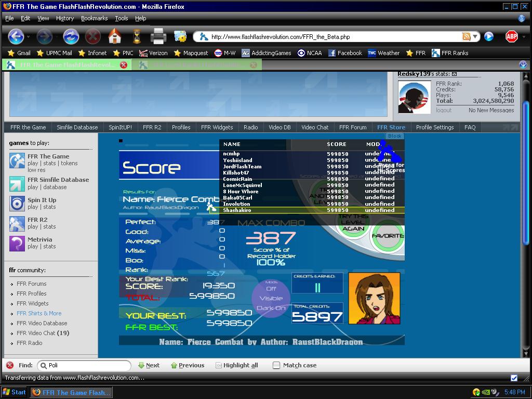Follow the logout link
The image size is (532, 399).
pyautogui.click(x=444, y=110)
